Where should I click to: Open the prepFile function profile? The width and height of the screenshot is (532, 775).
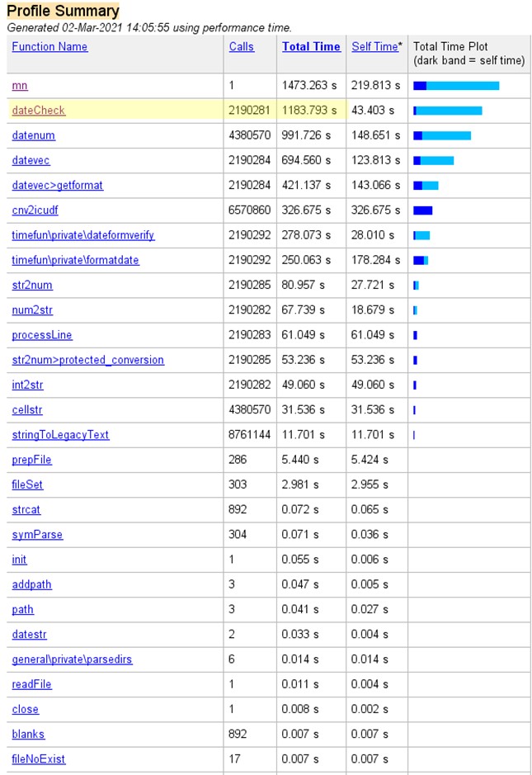pos(32,460)
